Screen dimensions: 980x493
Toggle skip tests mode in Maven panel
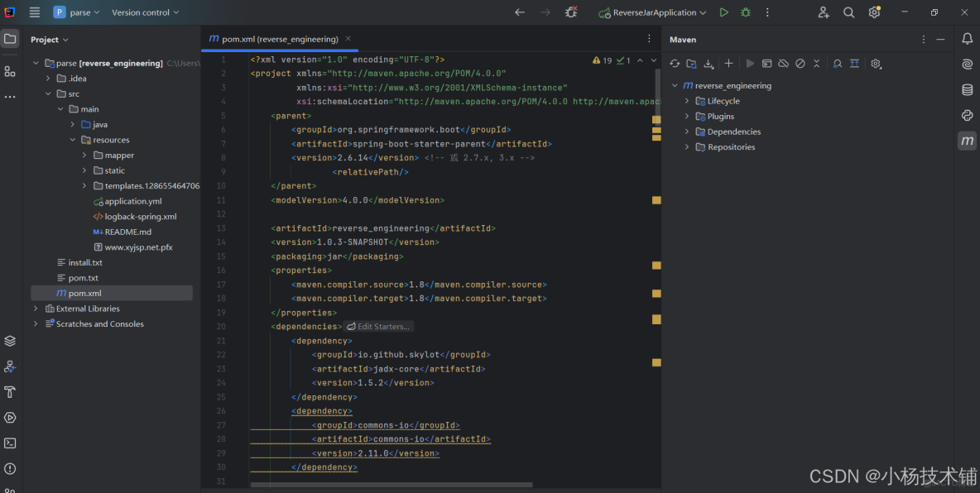(800, 63)
